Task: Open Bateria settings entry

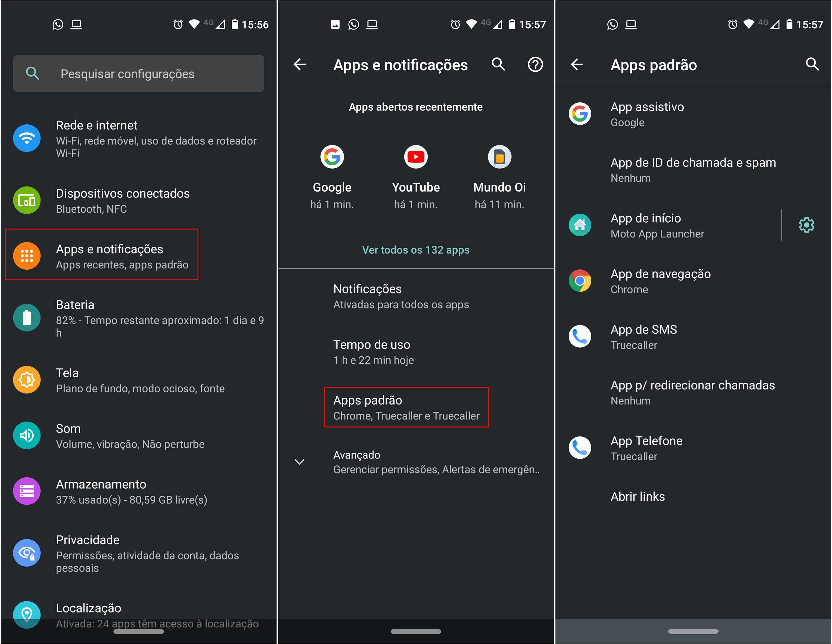Action: pyautogui.click(x=139, y=318)
